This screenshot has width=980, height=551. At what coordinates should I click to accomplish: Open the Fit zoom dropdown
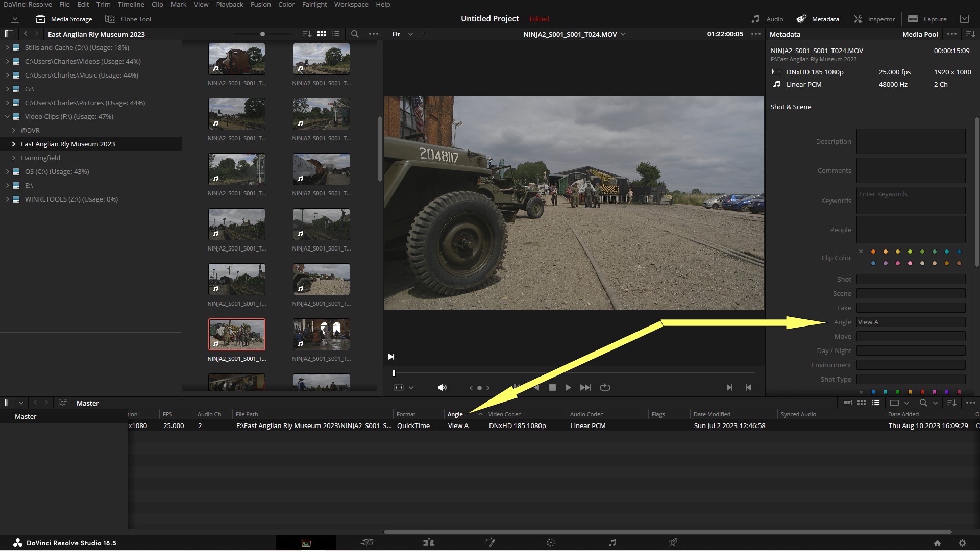[402, 34]
